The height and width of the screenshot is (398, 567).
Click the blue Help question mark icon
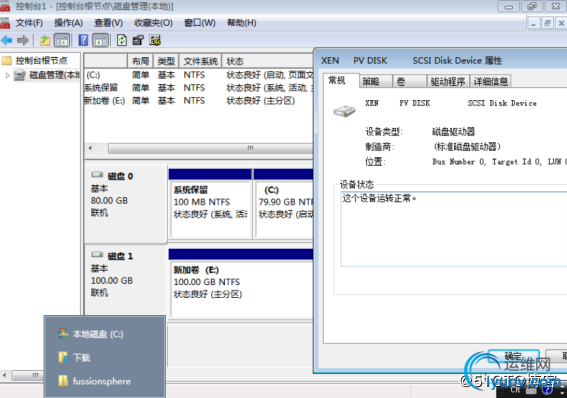(83, 40)
